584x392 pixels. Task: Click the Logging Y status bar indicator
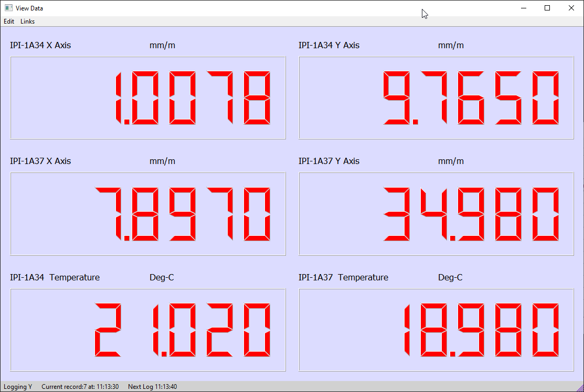[18, 387]
